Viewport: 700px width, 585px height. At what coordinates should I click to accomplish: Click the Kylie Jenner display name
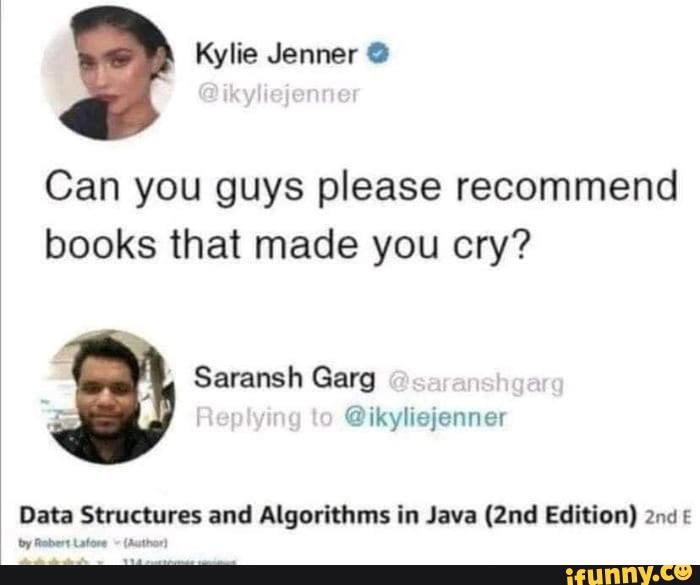pyautogui.click(x=276, y=55)
